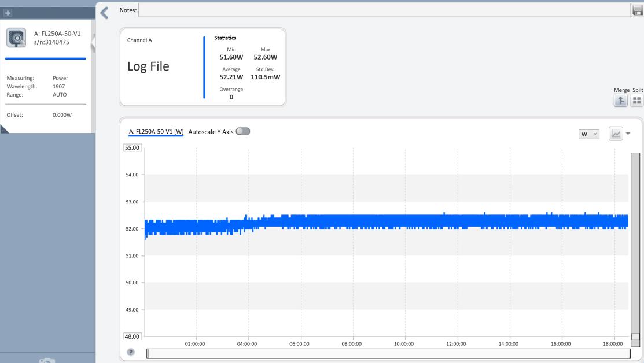Viewport: 644px width, 363px height.
Task: Click the line chart display icon
Action: click(616, 134)
